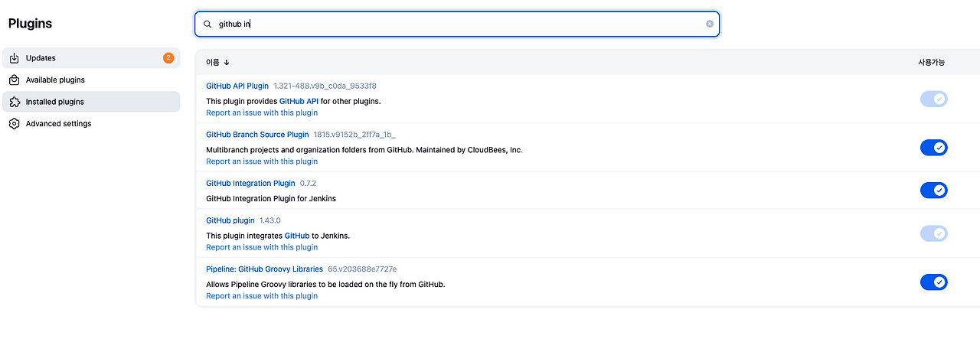
Task: Report an issue for GitHub plugin
Action: click(x=262, y=247)
